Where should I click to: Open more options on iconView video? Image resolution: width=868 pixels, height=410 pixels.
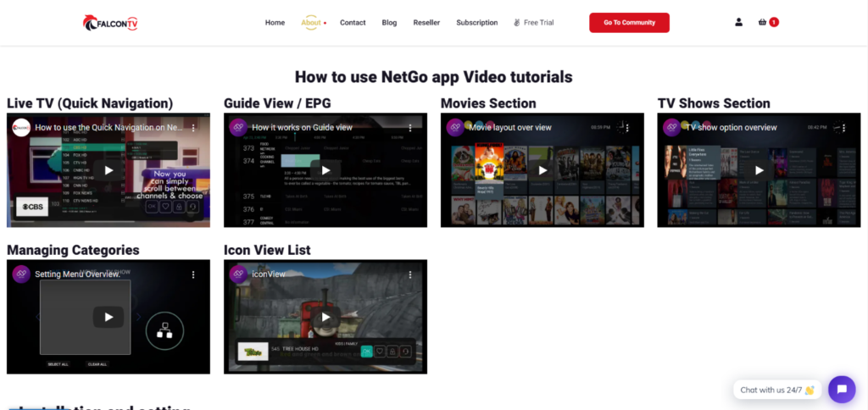click(410, 274)
